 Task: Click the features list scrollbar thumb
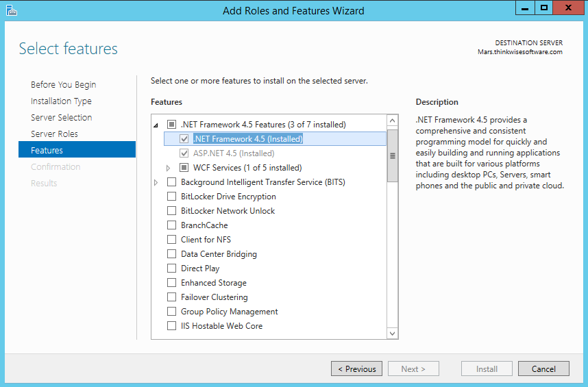(393, 155)
